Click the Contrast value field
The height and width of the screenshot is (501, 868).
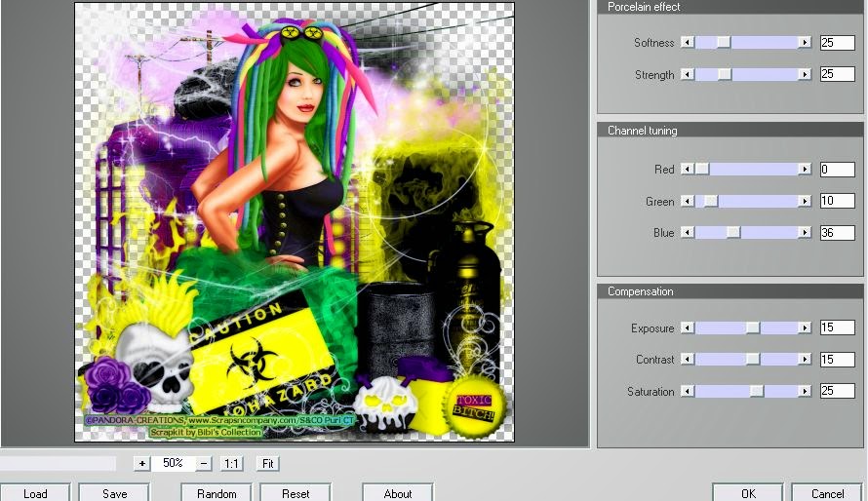[838, 360]
